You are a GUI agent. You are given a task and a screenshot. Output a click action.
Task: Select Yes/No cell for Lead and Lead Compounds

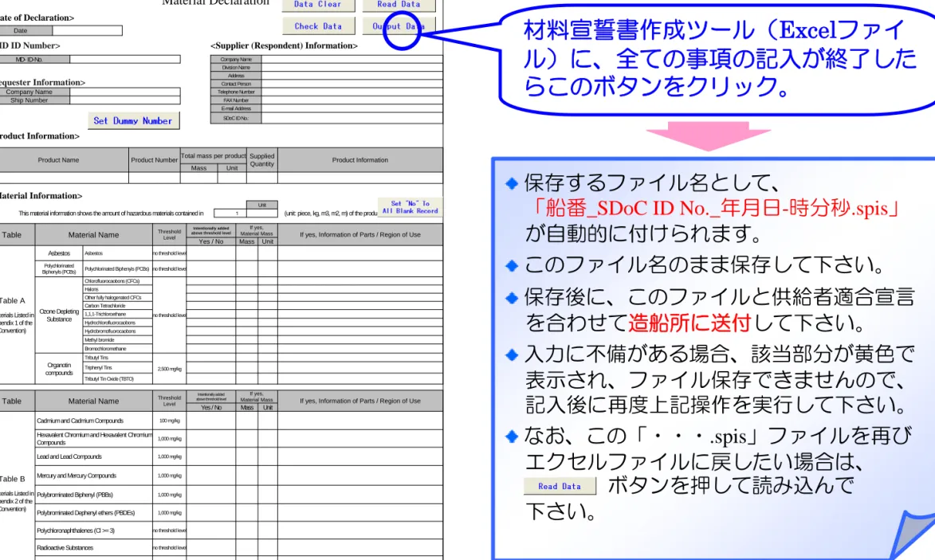pyautogui.click(x=211, y=456)
